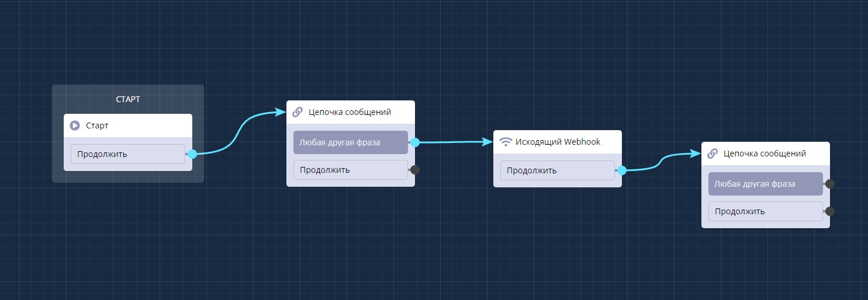Select Любая другая фраза in the chain node after the Webhook

(x=765, y=184)
